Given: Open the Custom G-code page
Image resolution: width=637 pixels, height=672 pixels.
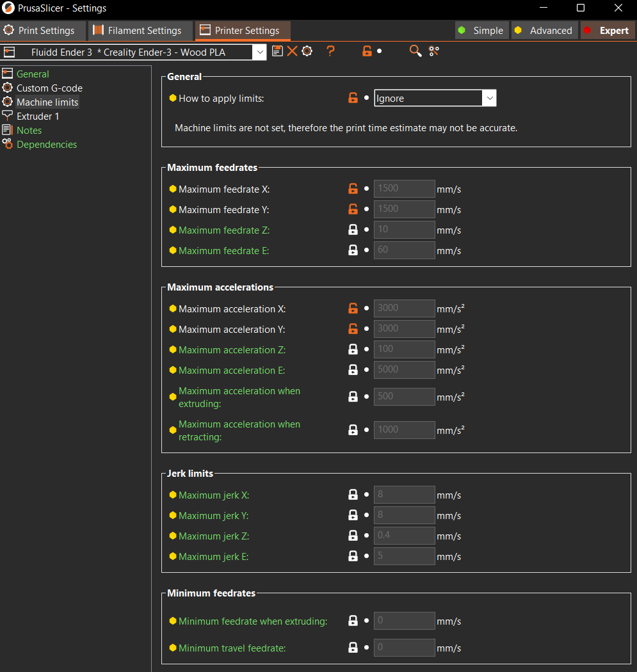Looking at the screenshot, I should pos(49,88).
